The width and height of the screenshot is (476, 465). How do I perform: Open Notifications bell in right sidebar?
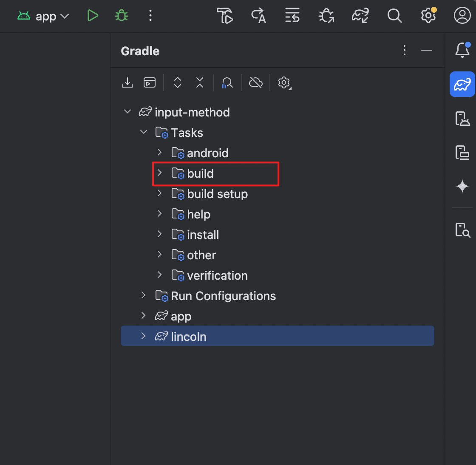point(462,50)
